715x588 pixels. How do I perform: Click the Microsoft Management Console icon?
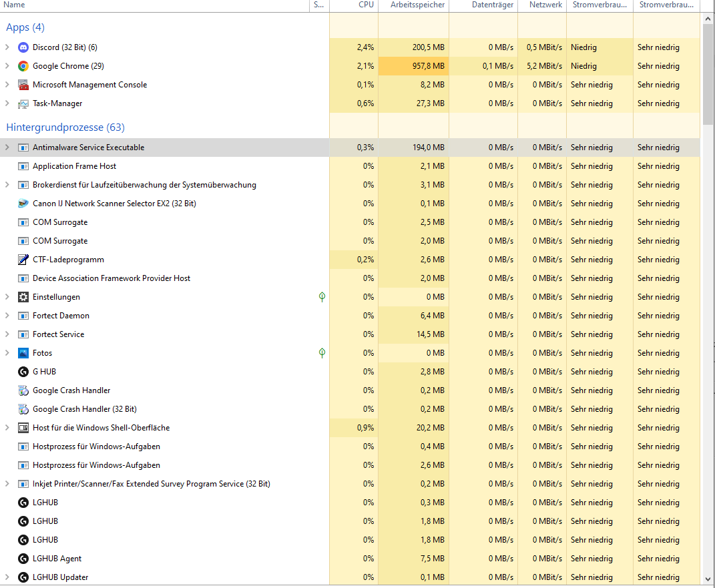coord(23,85)
